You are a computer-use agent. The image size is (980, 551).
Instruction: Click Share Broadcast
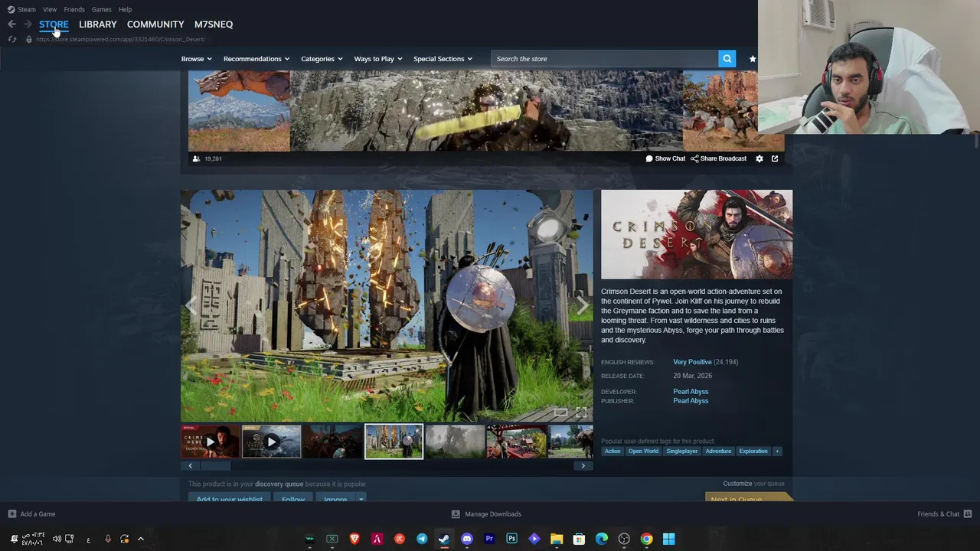[718, 158]
